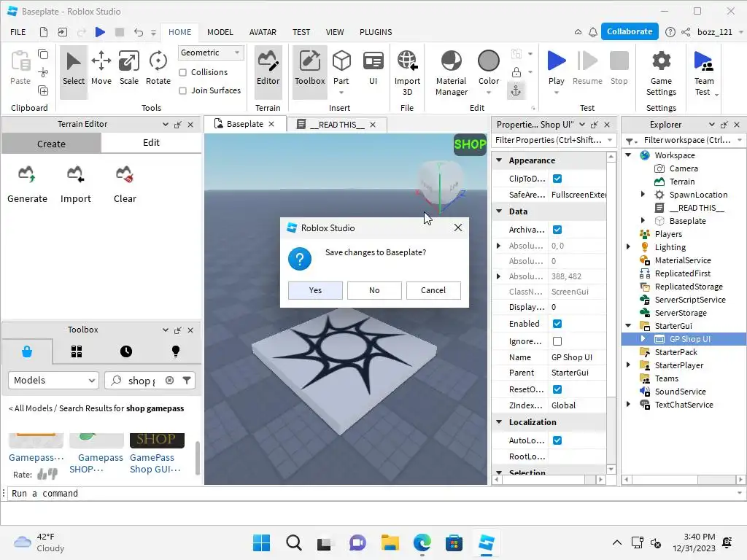Switch to the VIEW ribbon tab

tap(334, 32)
